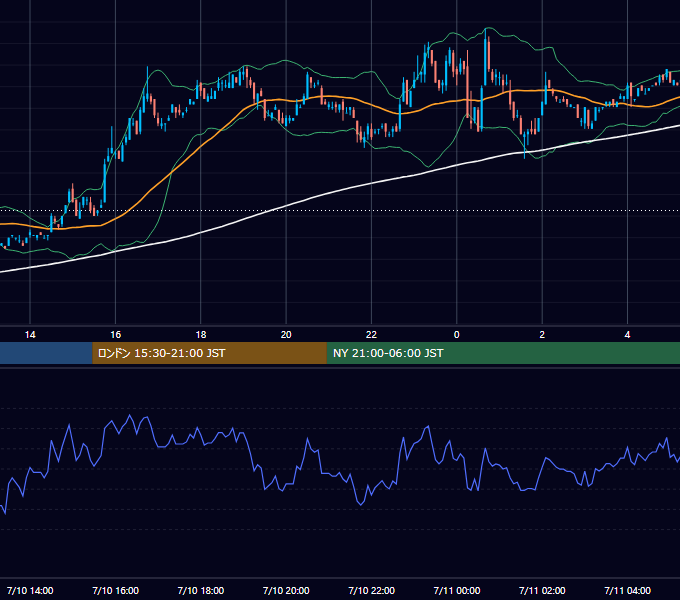
Task: Click the hour label 2 on price chart axis
Action: 542,335
